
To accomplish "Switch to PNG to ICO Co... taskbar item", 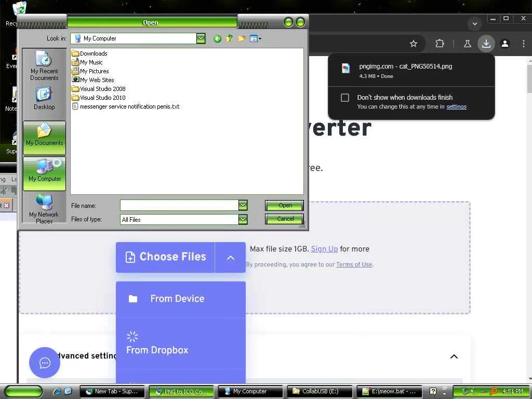I will click(x=182, y=392).
